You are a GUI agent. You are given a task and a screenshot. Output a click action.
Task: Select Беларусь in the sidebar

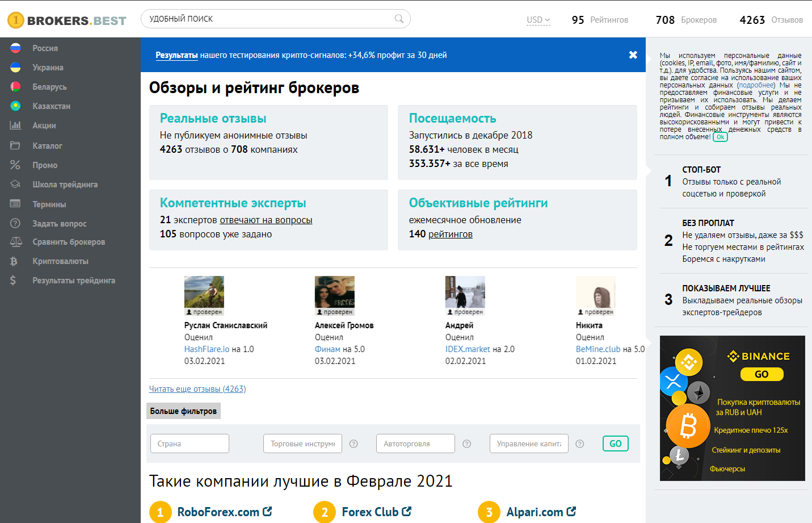[x=50, y=87]
